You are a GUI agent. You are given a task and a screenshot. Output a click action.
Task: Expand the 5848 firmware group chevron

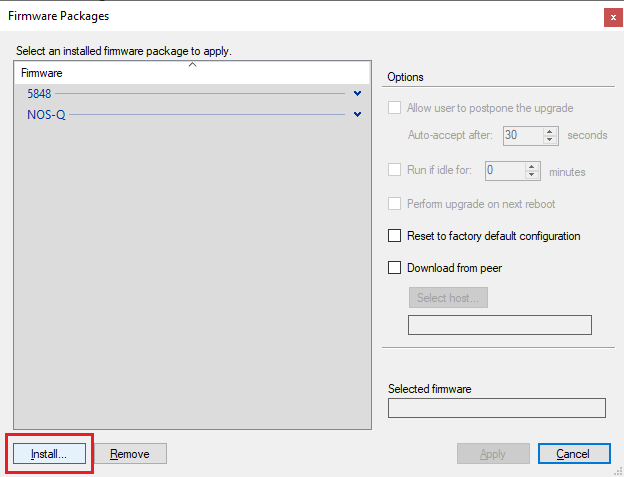click(x=357, y=94)
